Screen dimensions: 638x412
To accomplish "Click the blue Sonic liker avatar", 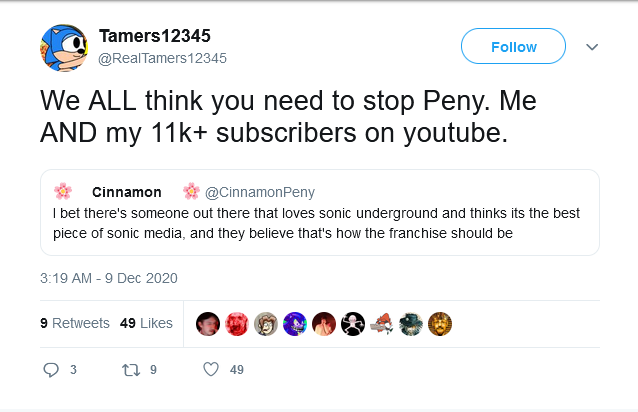I will [295, 323].
